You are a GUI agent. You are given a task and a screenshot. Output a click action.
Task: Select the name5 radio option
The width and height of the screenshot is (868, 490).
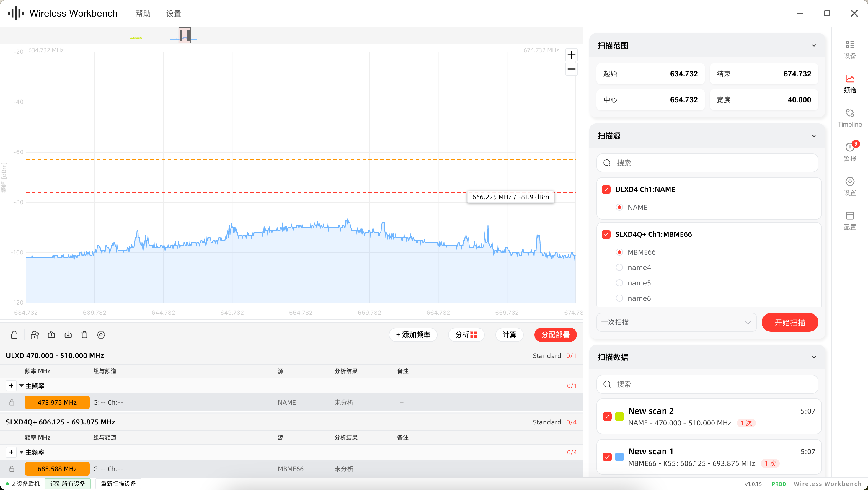click(x=619, y=283)
